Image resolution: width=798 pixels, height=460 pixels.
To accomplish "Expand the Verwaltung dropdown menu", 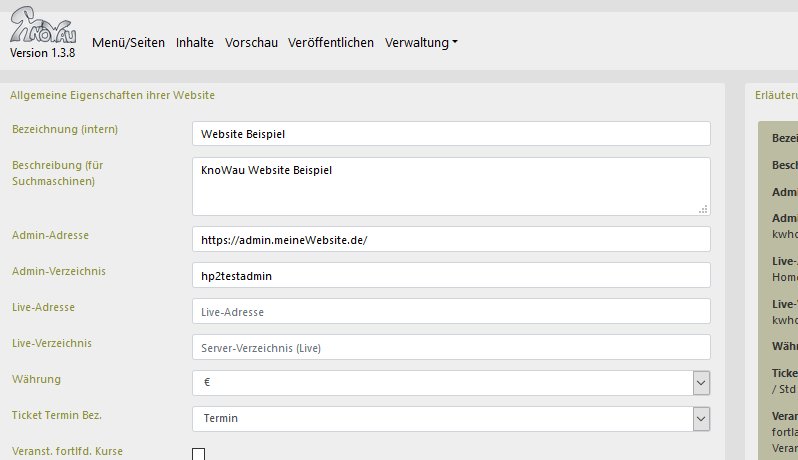I will [420, 43].
